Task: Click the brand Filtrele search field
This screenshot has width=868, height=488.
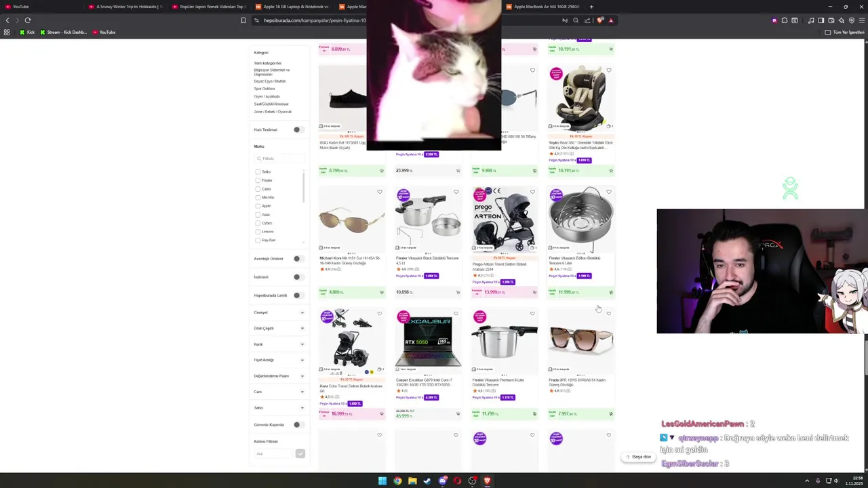Action: pos(279,159)
